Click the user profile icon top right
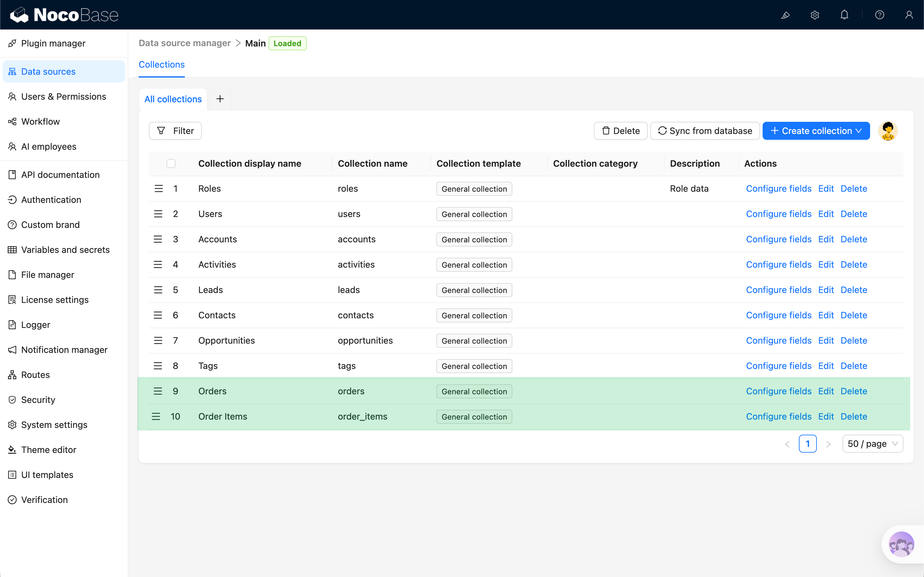 tap(909, 15)
